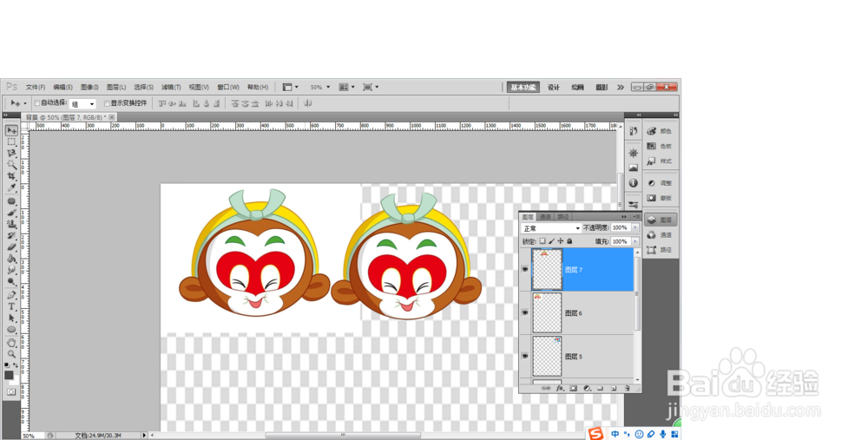This screenshot has height=440, width=868.
Task: Expand more workspaces chevron
Action: pyautogui.click(x=621, y=87)
